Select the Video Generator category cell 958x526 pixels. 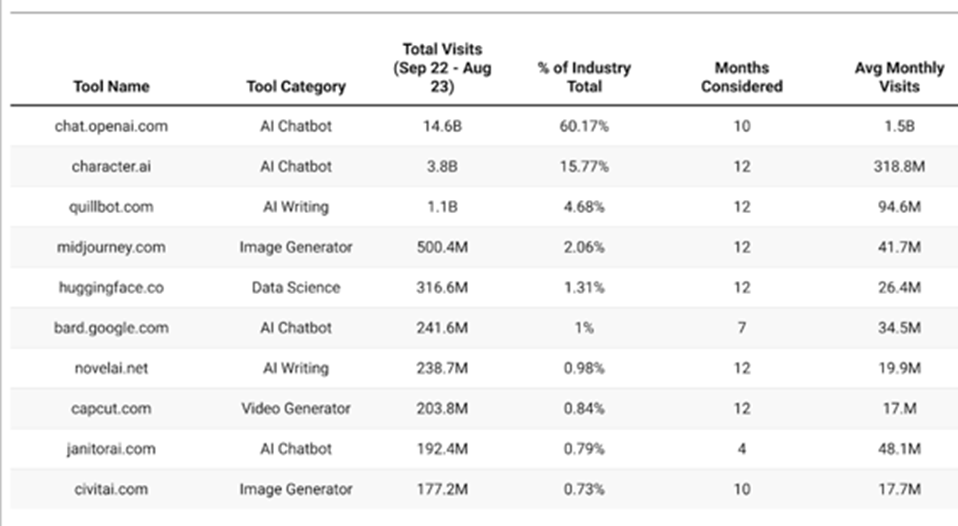point(295,408)
